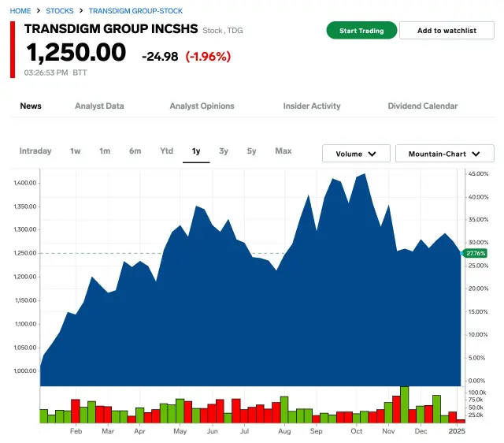Open the Analyst Data tab
The image size is (504, 443).
99,106
